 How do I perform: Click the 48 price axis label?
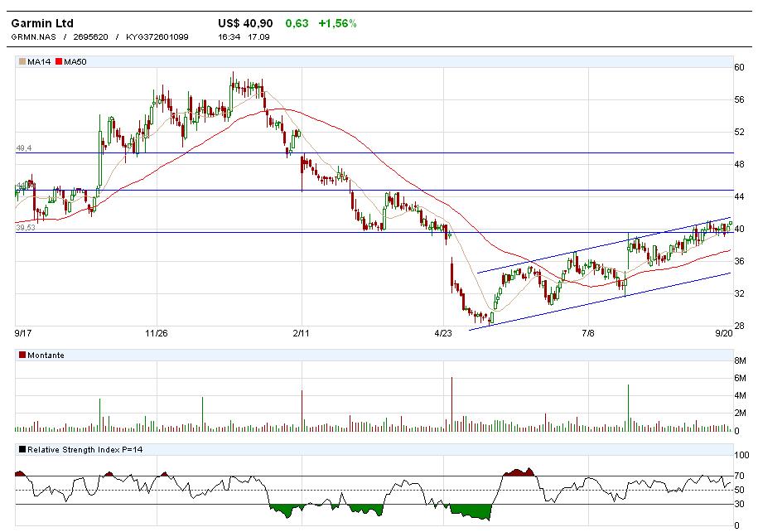point(739,164)
